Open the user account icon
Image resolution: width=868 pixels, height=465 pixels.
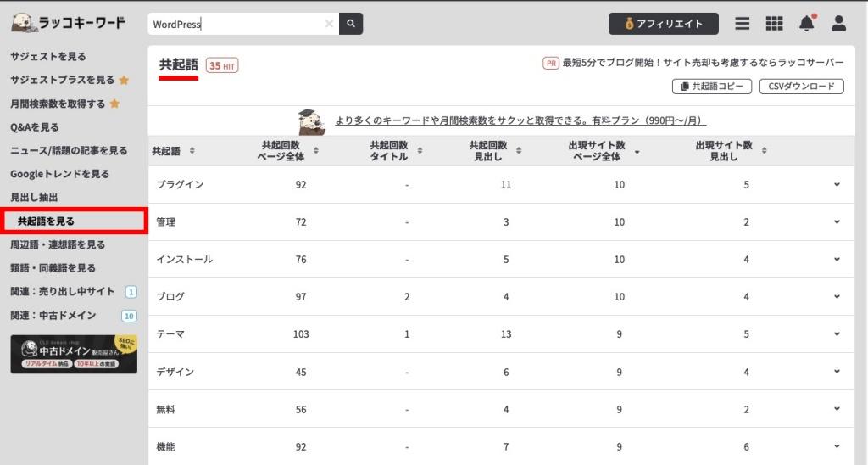838,23
